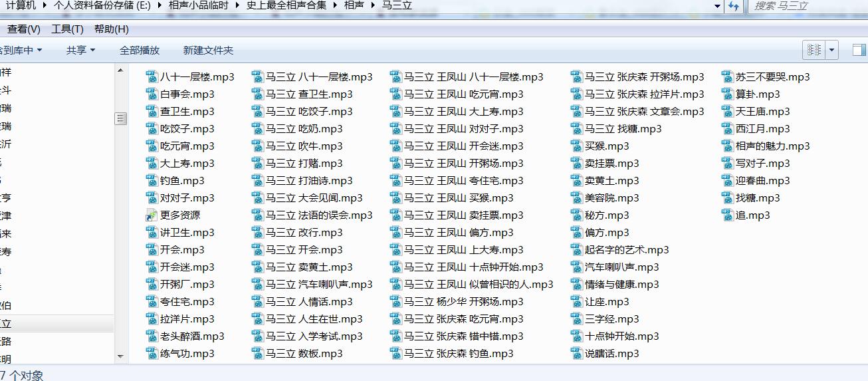Navigate to 个人资料备份存储 (E:) breadcrumb
868x381 pixels.
coord(102,5)
